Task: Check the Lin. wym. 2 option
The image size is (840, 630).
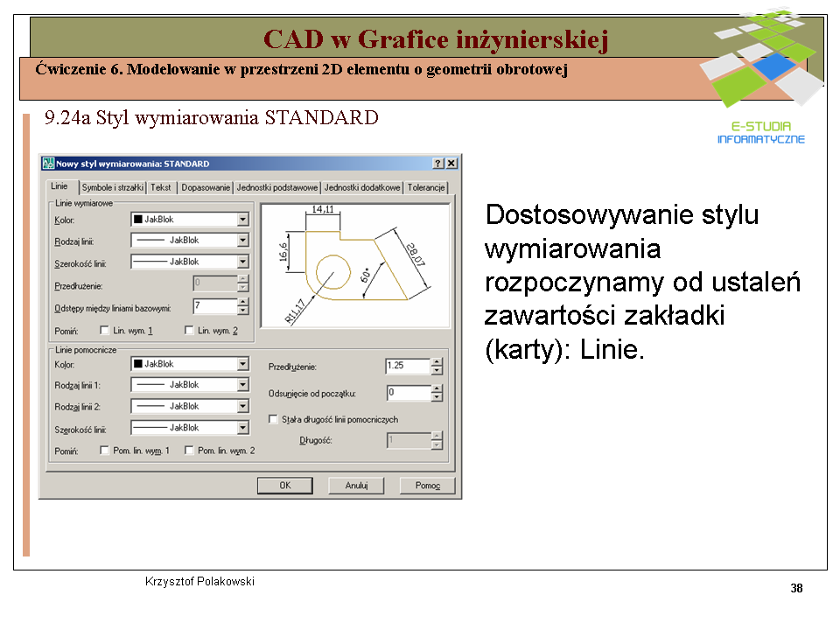Action: [x=190, y=331]
